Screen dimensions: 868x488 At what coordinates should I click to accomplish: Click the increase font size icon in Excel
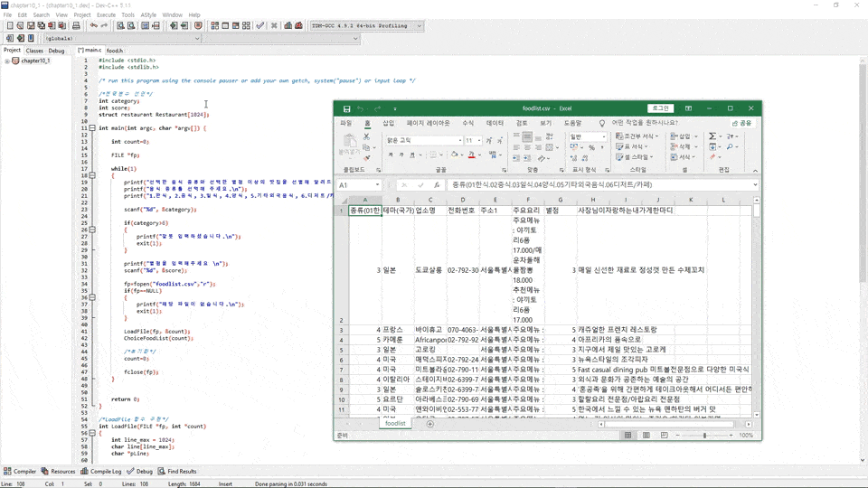coord(489,141)
